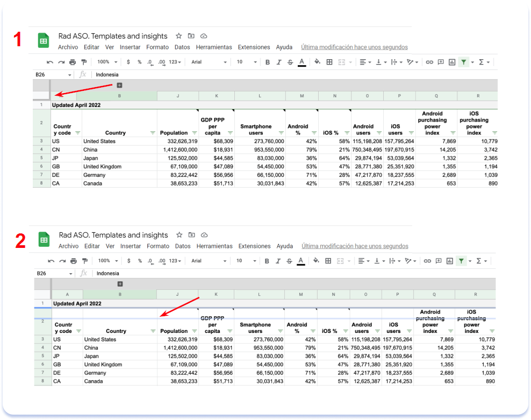Click the name box showing B26 in bottom sheet
Image resolution: width=531 pixels, height=420 pixels.
(53, 273)
